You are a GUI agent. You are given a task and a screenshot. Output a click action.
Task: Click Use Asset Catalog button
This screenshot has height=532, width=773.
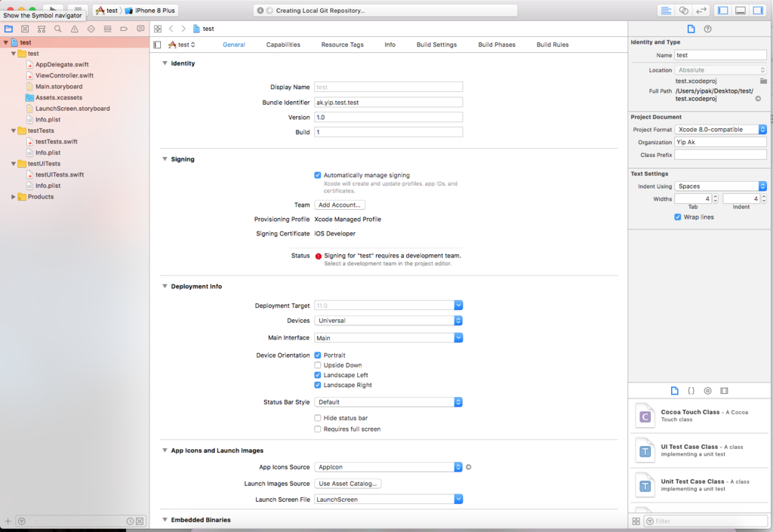tap(347, 484)
